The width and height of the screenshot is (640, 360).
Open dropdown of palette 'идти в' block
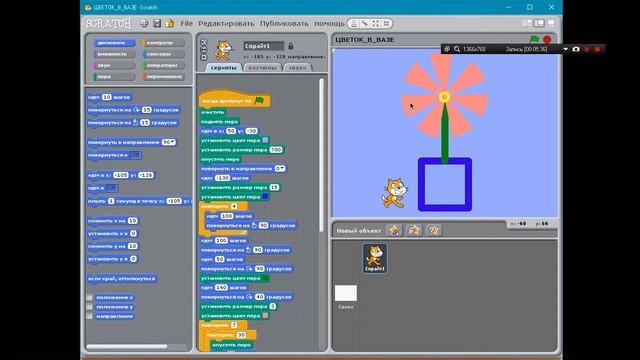(x=111, y=188)
